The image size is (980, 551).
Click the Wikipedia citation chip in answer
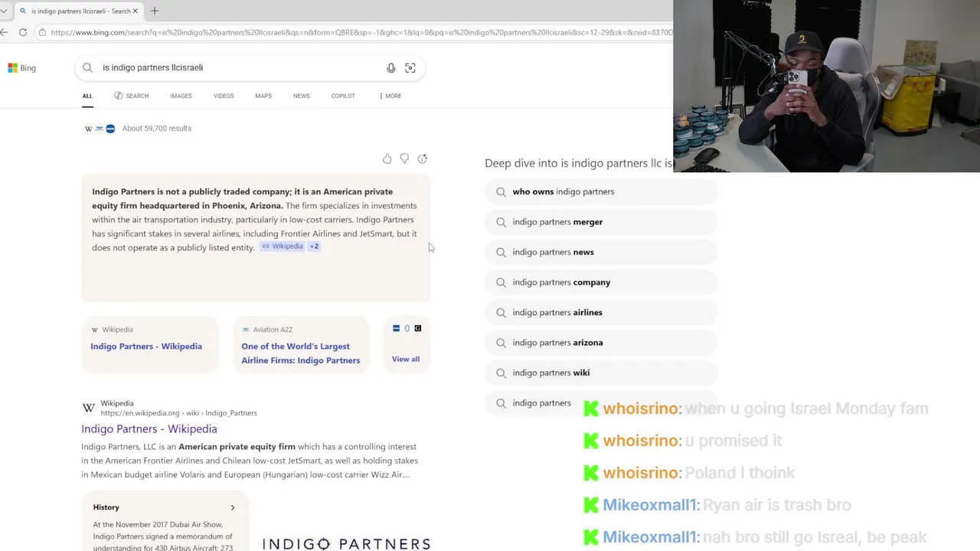click(282, 246)
